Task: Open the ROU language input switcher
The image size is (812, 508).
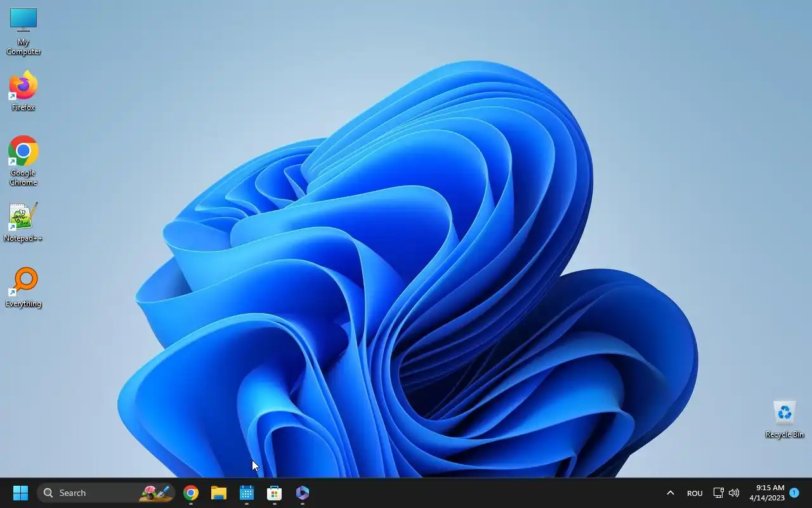Action: point(695,493)
